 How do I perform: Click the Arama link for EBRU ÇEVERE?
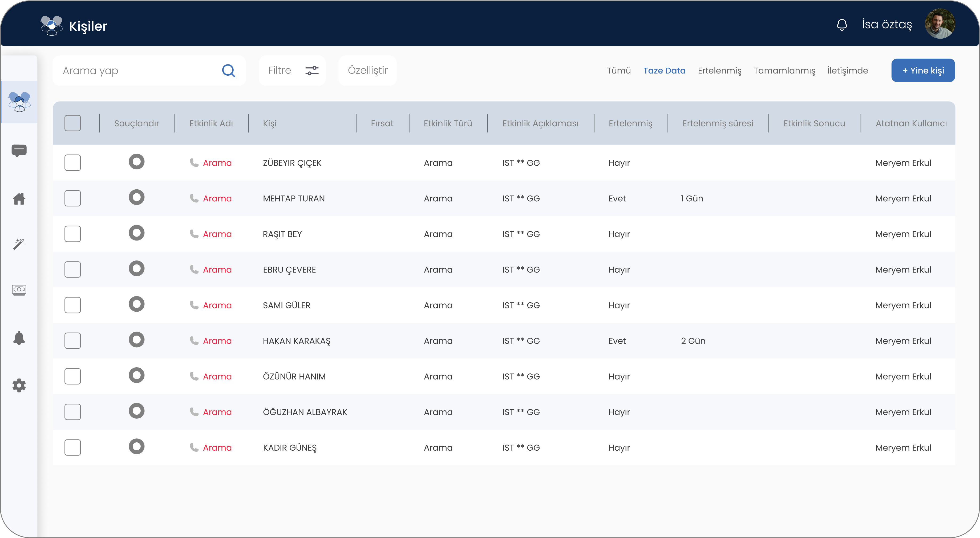tap(217, 270)
